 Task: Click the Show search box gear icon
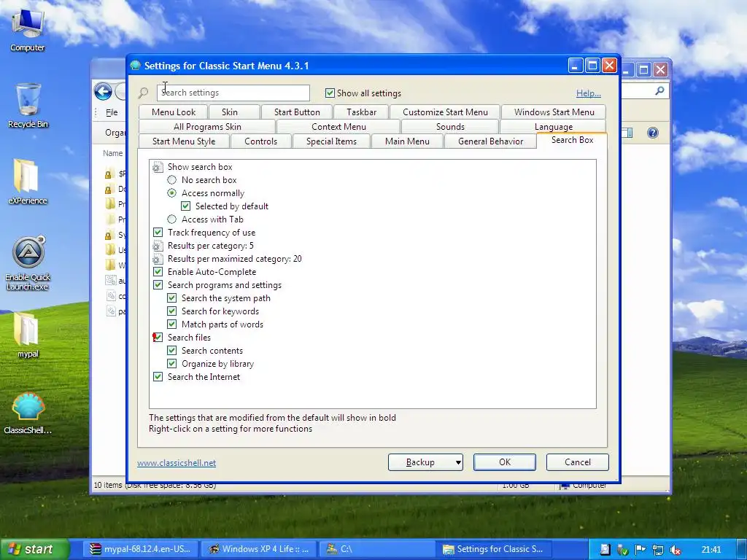click(x=158, y=167)
